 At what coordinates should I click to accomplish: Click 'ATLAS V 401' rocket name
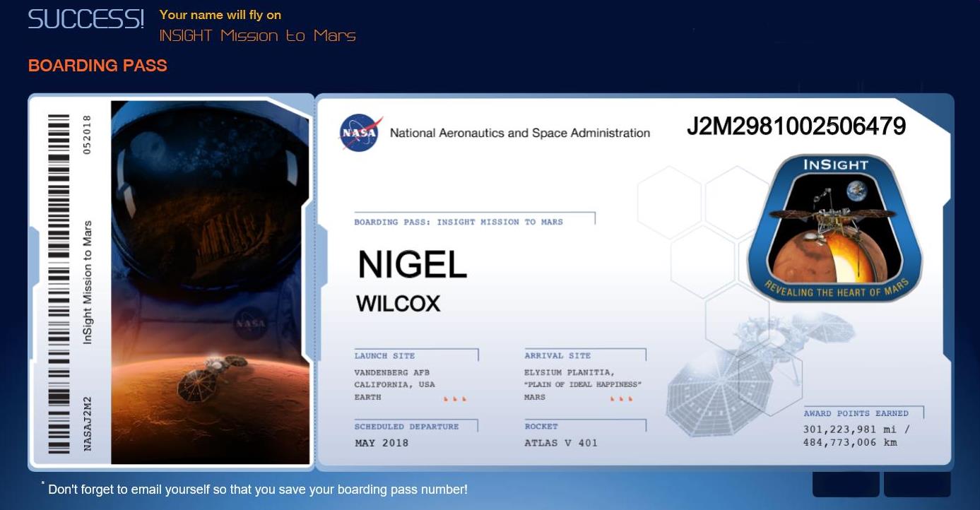561,443
